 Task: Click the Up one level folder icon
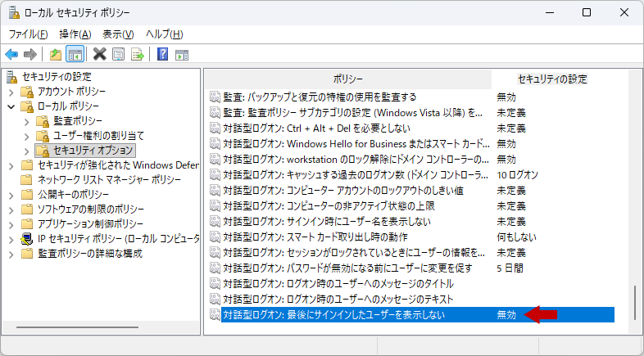(55, 55)
